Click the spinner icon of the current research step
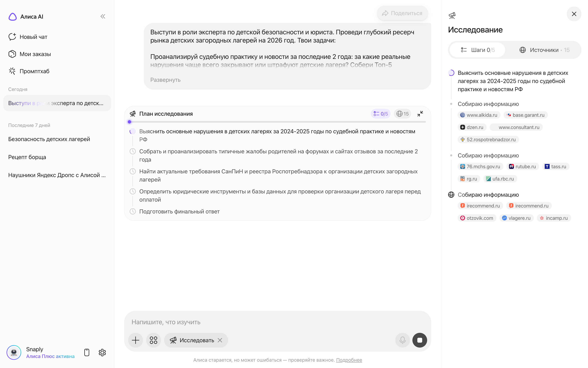The height and width of the screenshot is (368, 588). click(x=451, y=73)
